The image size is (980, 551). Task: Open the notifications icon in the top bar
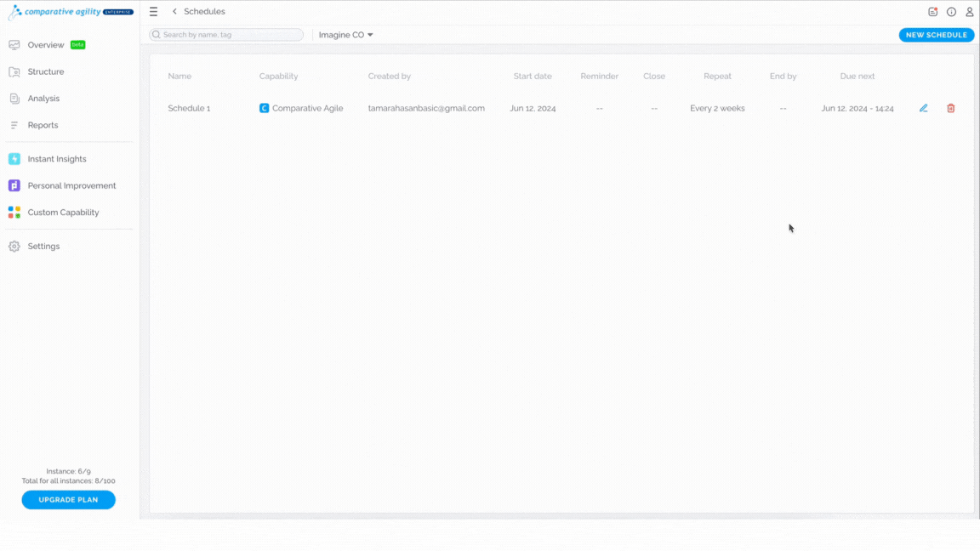[x=932, y=11]
